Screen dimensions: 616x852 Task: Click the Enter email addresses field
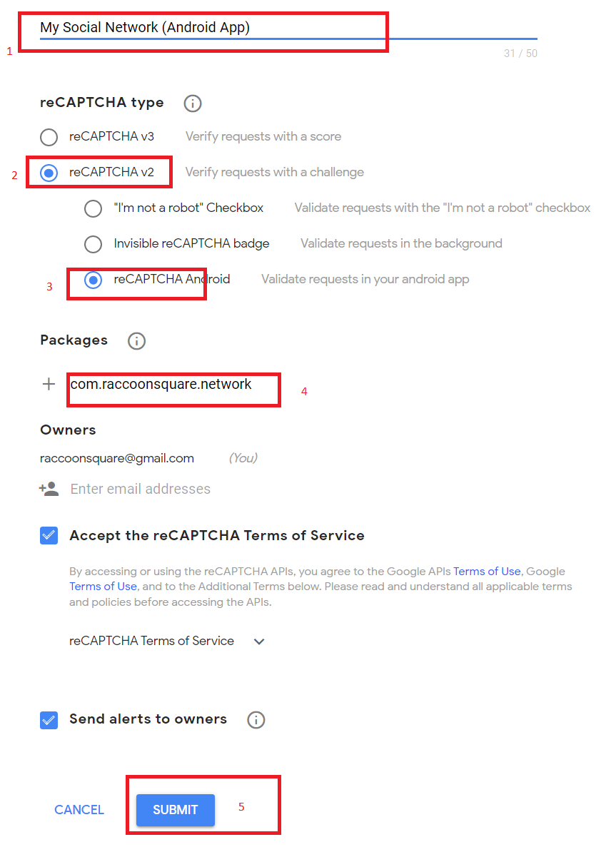(x=140, y=489)
